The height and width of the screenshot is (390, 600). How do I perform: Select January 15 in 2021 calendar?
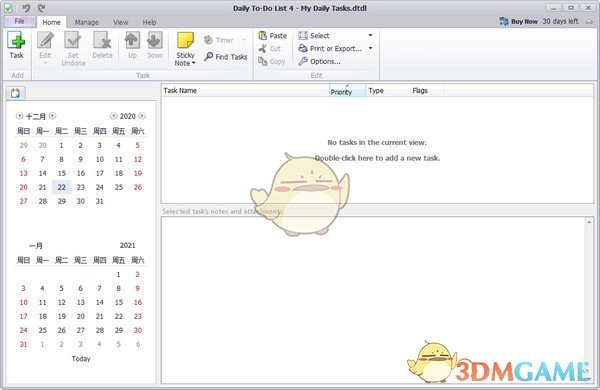(x=119, y=302)
